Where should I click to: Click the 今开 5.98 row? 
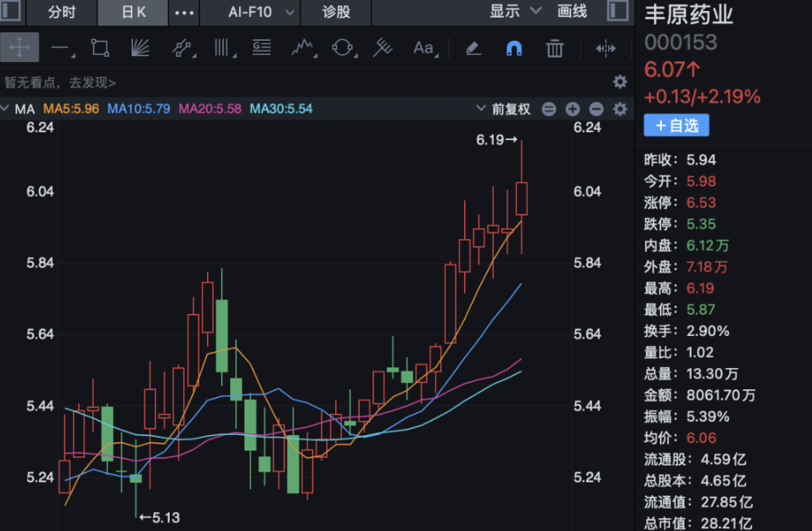point(680,182)
